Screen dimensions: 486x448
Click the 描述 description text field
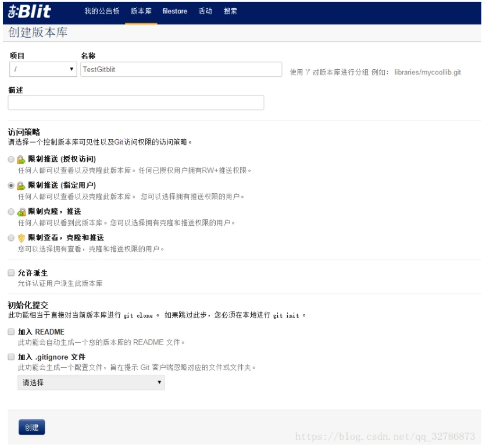[x=136, y=103]
